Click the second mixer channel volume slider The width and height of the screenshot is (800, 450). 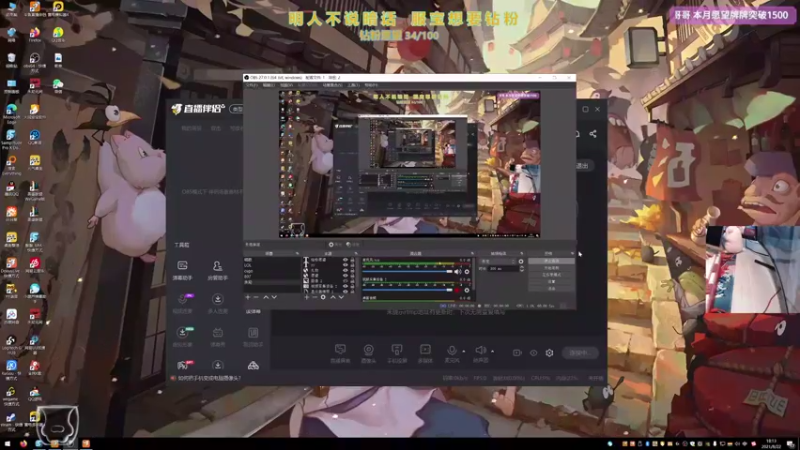407,290
